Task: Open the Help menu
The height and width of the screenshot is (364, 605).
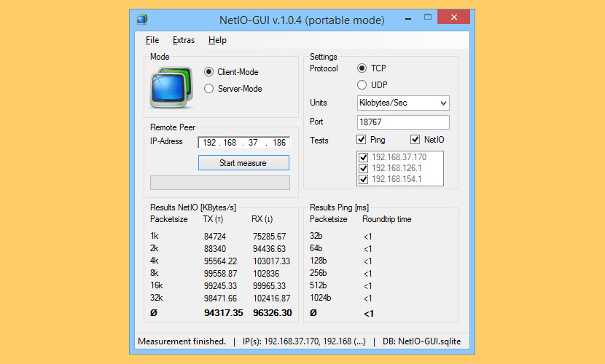Action: (218, 40)
